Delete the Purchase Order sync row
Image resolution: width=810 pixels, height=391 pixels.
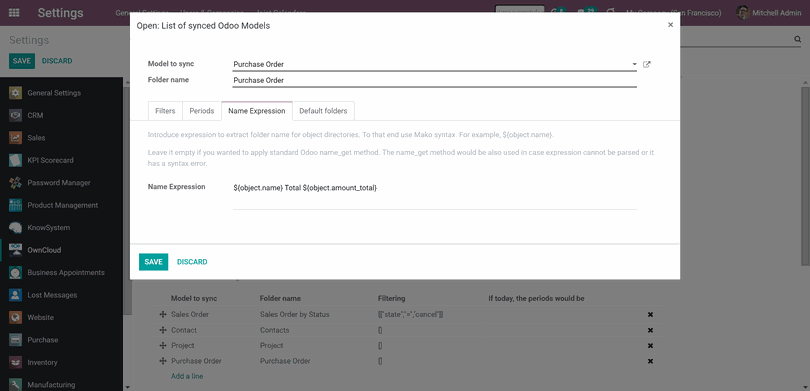point(650,361)
